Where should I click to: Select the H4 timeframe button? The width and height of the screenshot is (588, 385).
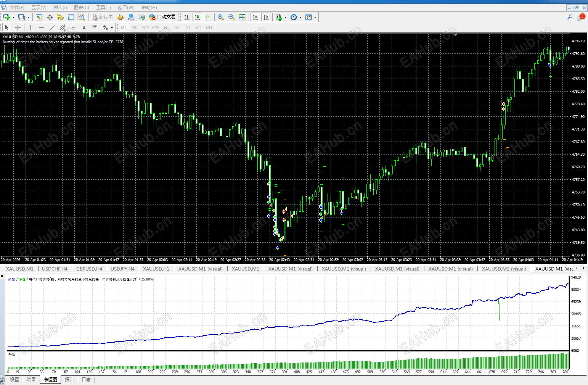pos(177,27)
